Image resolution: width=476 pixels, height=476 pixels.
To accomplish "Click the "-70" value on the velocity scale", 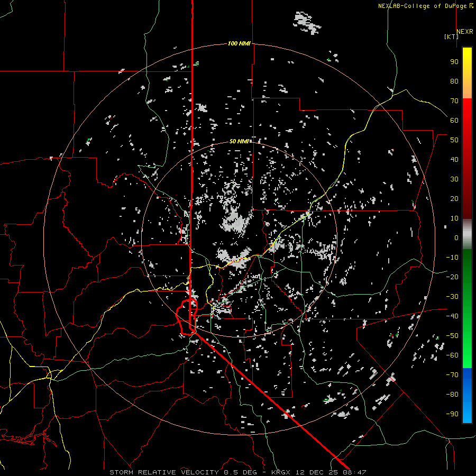I will coord(452,375).
